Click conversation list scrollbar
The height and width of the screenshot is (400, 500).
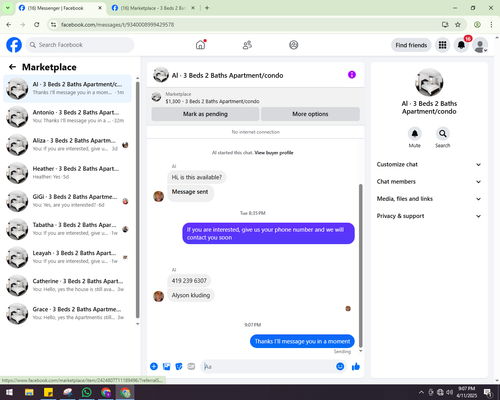coord(137,200)
